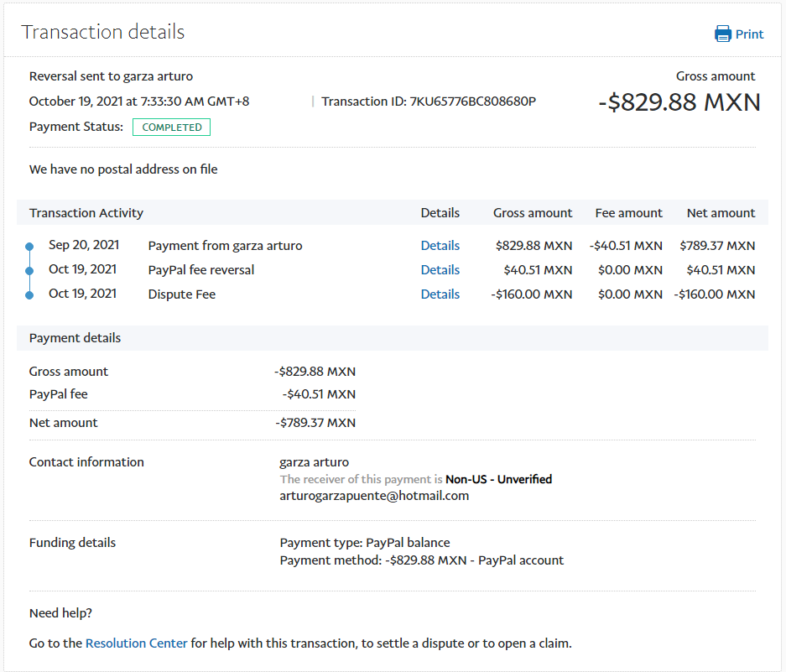Click the PayPal fee reversal timeline dot
786x672 pixels.
(29, 270)
